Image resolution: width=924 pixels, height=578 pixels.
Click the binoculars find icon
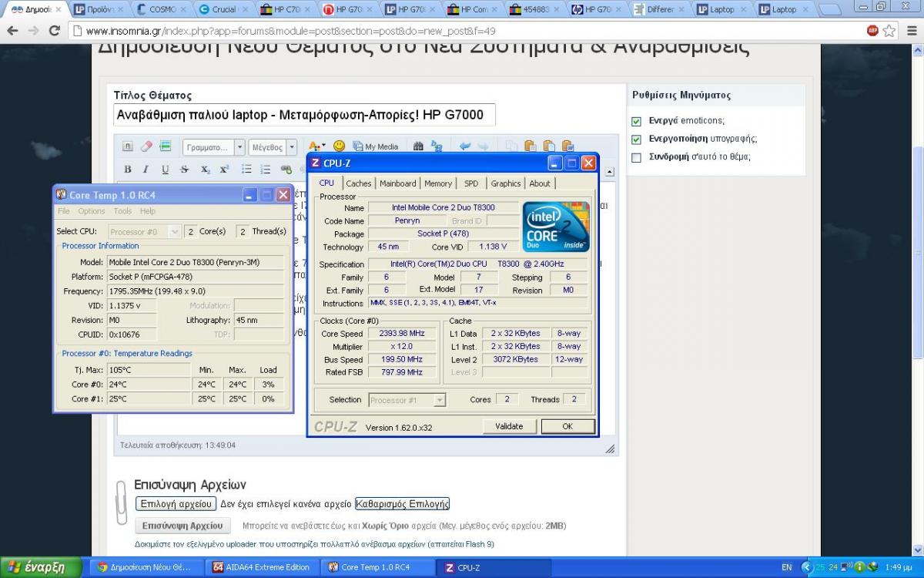[418, 146]
